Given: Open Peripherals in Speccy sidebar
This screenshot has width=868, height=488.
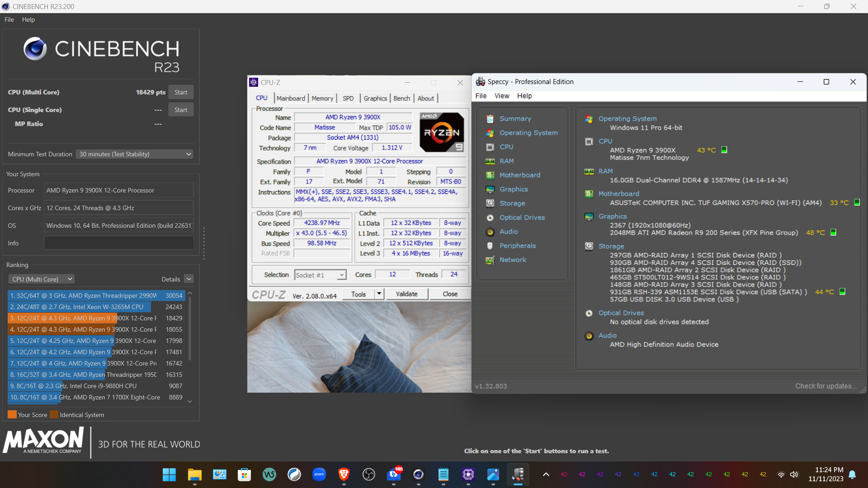Looking at the screenshot, I should click(517, 245).
